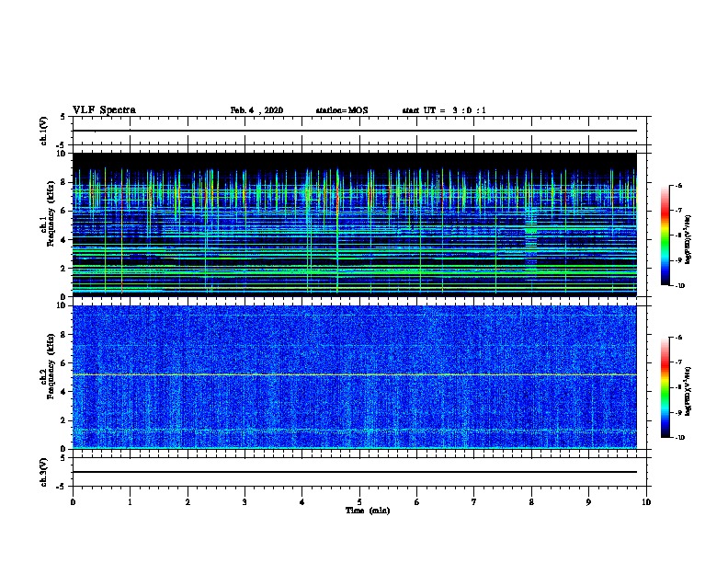Click the ch.1 color bar log(PSD) label
The image size is (728, 563).
tap(688, 239)
